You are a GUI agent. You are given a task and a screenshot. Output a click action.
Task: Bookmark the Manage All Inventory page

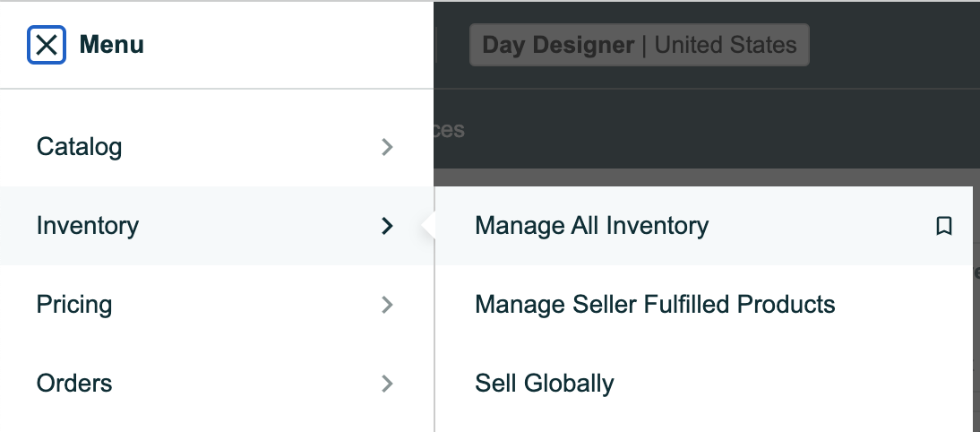point(944,226)
